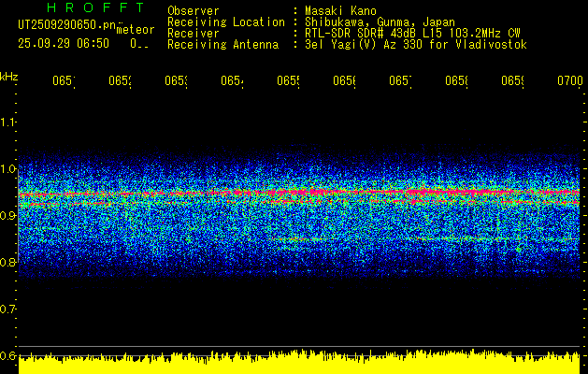
Task: Select the file name UT2509290650.pn
Action: [66, 24]
